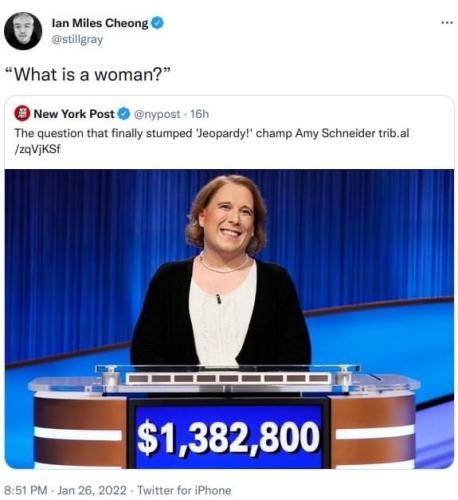Open the three-dot more options menu

pyautogui.click(x=447, y=23)
